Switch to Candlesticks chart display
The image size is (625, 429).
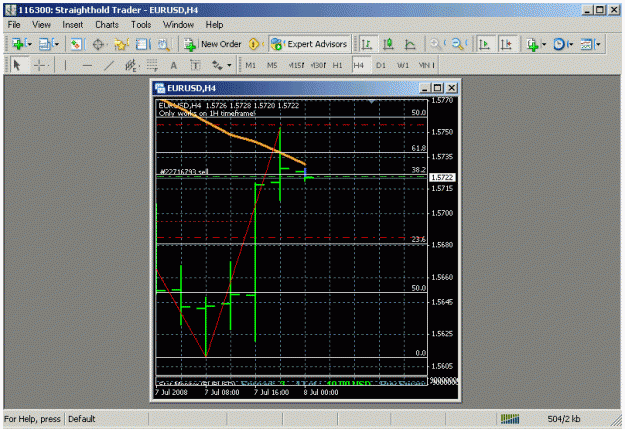coord(388,44)
